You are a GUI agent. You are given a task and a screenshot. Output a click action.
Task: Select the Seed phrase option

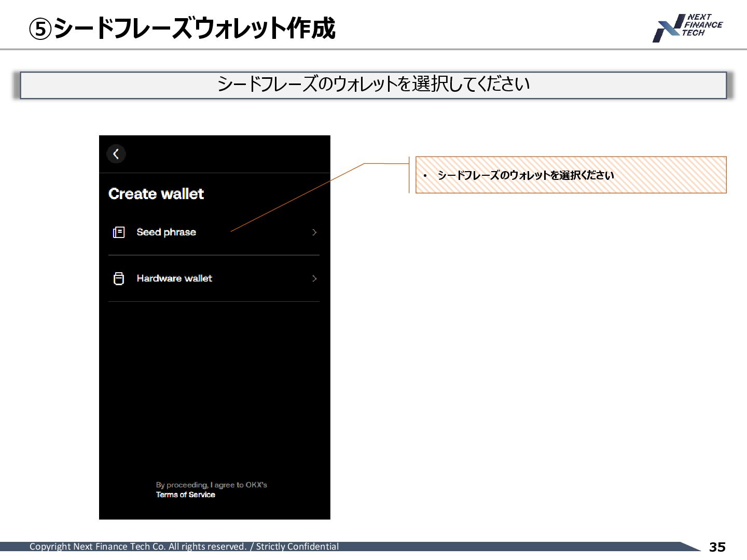tap(214, 232)
